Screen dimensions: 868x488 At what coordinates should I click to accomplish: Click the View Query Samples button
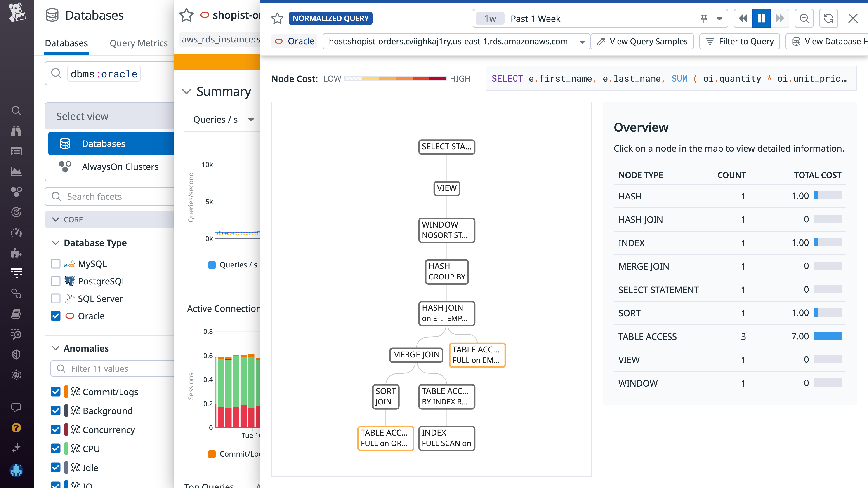point(642,41)
